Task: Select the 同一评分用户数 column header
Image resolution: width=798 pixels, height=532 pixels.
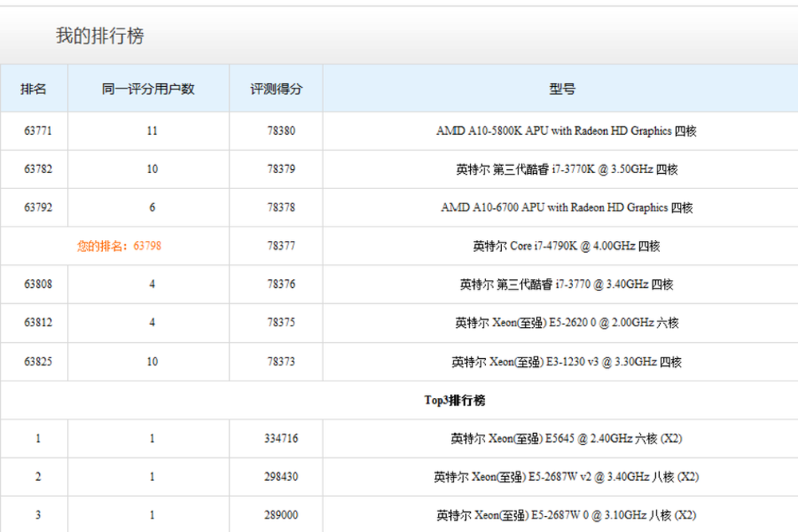Action: click(148, 89)
